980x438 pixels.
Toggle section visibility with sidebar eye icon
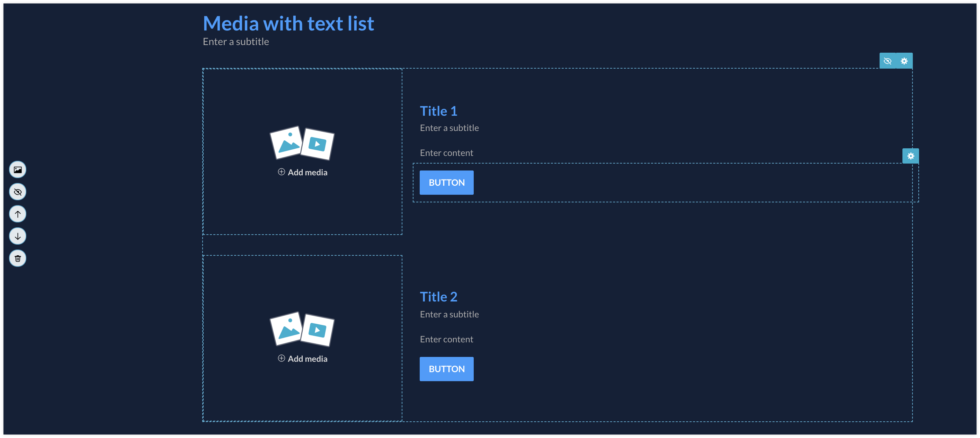[18, 192]
